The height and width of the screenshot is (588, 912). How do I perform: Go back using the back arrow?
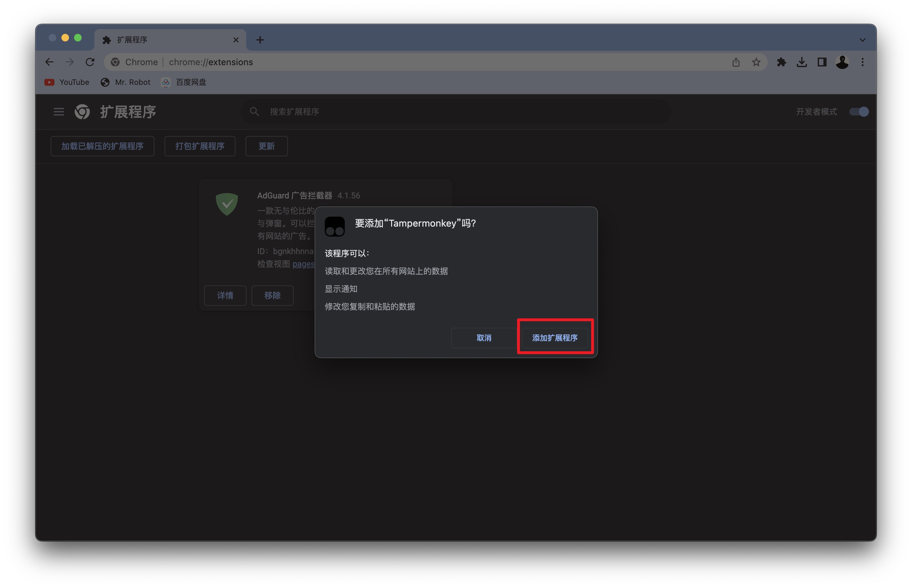click(x=49, y=62)
